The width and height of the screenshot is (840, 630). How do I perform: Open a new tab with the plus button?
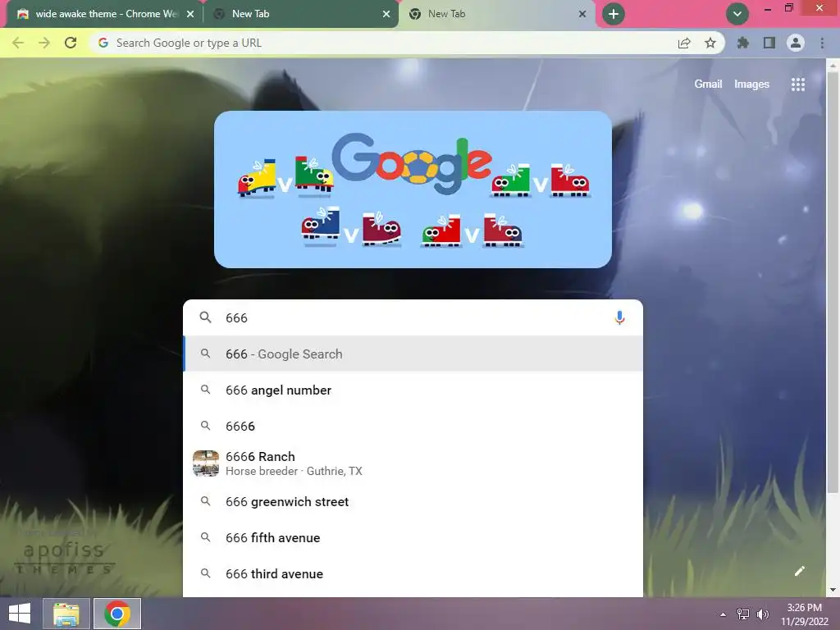coord(614,14)
